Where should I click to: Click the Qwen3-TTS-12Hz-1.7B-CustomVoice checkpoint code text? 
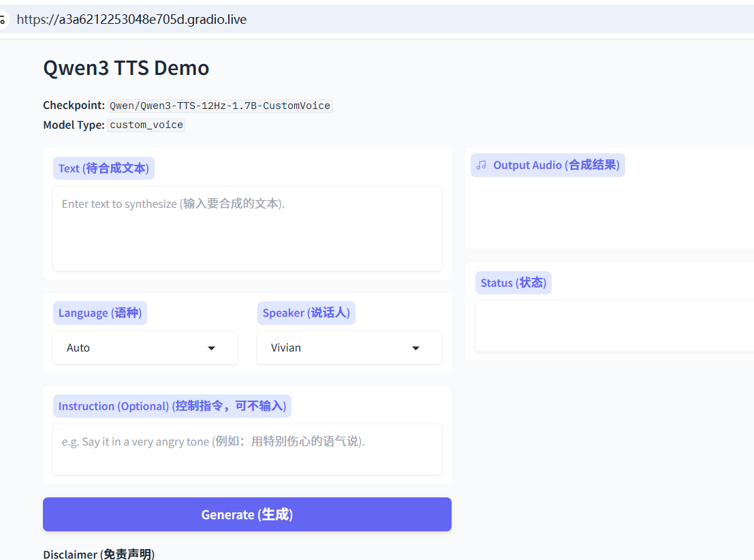[x=219, y=106]
